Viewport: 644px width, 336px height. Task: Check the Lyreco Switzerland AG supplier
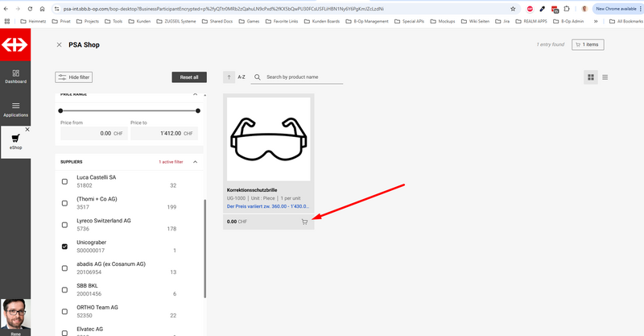(x=65, y=225)
